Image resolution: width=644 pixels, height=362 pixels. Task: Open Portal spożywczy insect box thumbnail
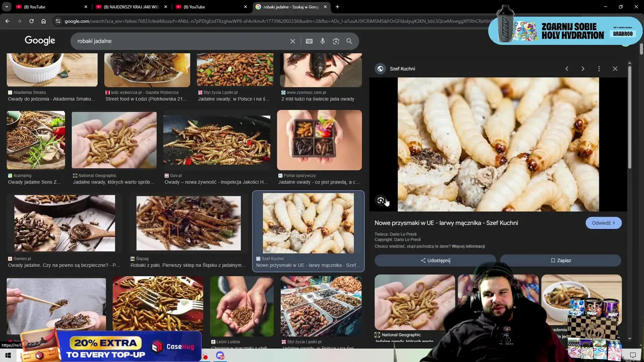coord(319,140)
